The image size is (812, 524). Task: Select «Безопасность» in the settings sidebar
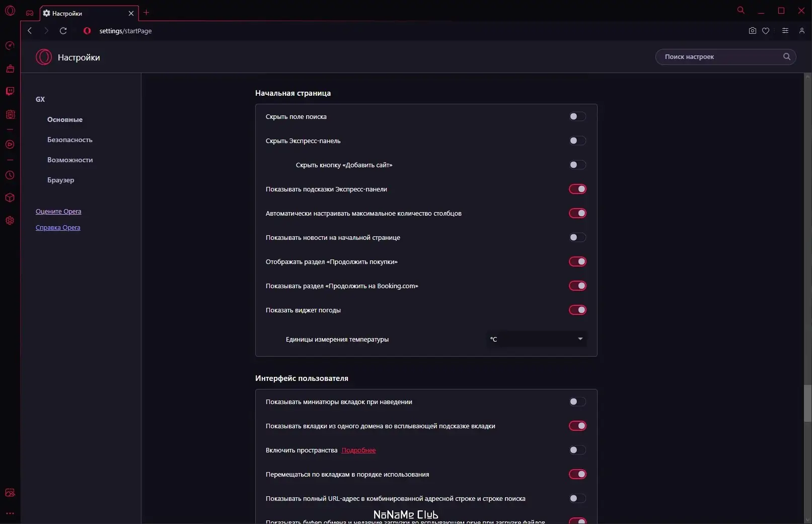[x=70, y=140]
